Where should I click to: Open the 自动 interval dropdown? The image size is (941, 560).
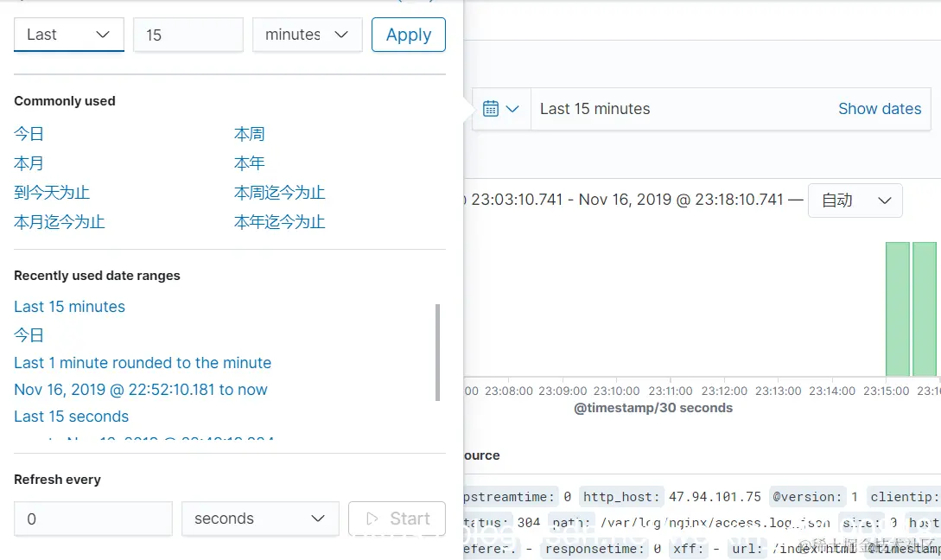(x=855, y=200)
